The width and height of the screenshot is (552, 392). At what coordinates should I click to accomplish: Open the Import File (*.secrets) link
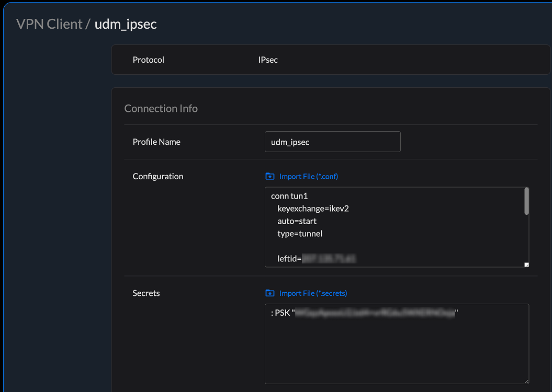coord(313,293)
